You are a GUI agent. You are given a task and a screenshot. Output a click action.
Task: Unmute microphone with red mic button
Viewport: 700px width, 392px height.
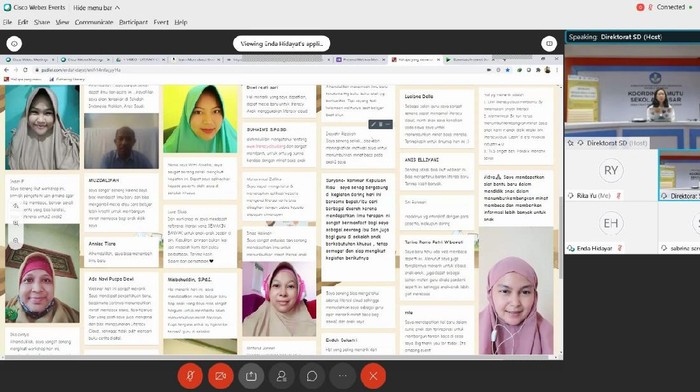point(190,376)
